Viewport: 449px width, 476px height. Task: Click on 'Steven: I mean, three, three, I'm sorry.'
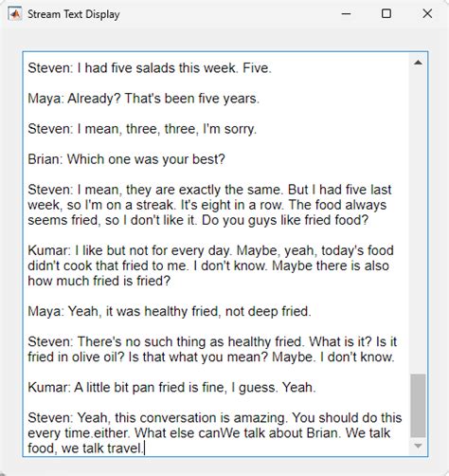142,129
